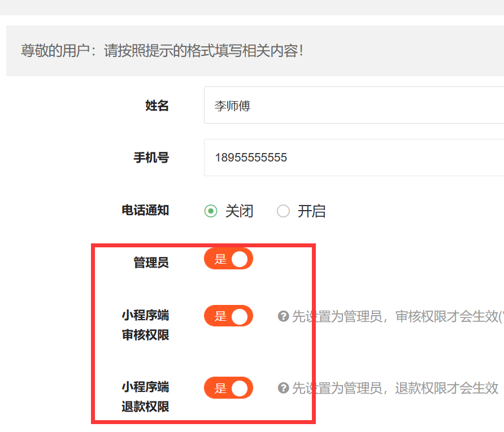Screen dimensions: 504x432
Task: Click the hint text 退款权限才会生效
Action: click(x=447, y=388)
